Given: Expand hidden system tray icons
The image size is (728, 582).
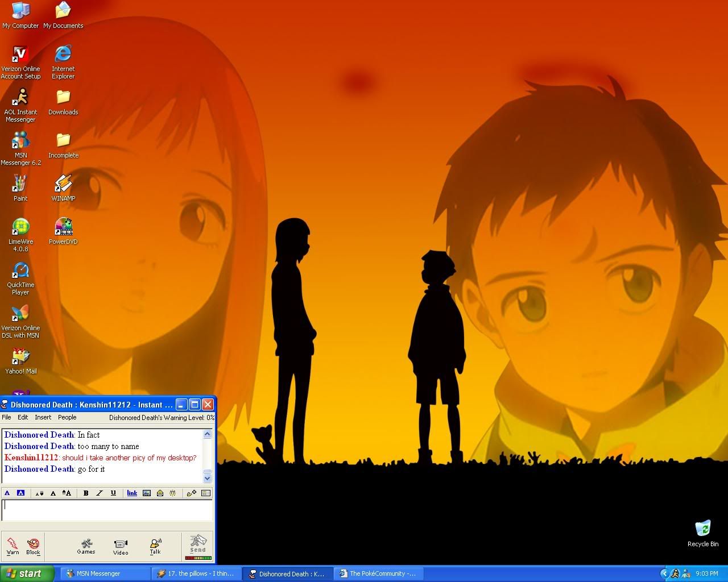Looking at the screenshot, I should coord(664,573).
